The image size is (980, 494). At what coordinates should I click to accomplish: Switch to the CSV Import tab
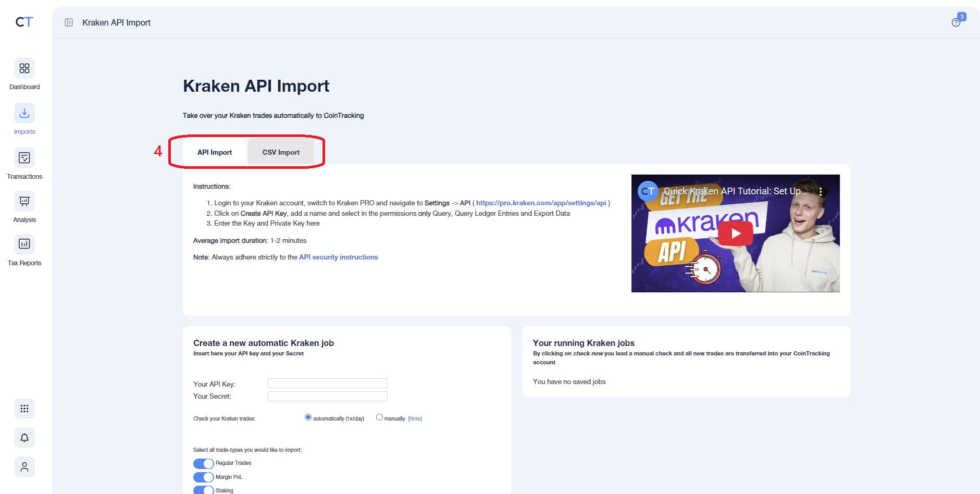[280, 152]
